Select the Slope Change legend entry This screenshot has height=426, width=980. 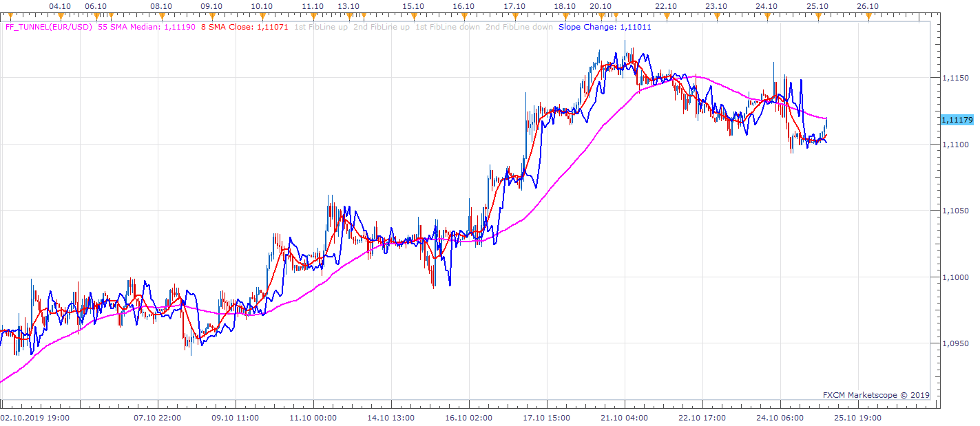[605, 27]
